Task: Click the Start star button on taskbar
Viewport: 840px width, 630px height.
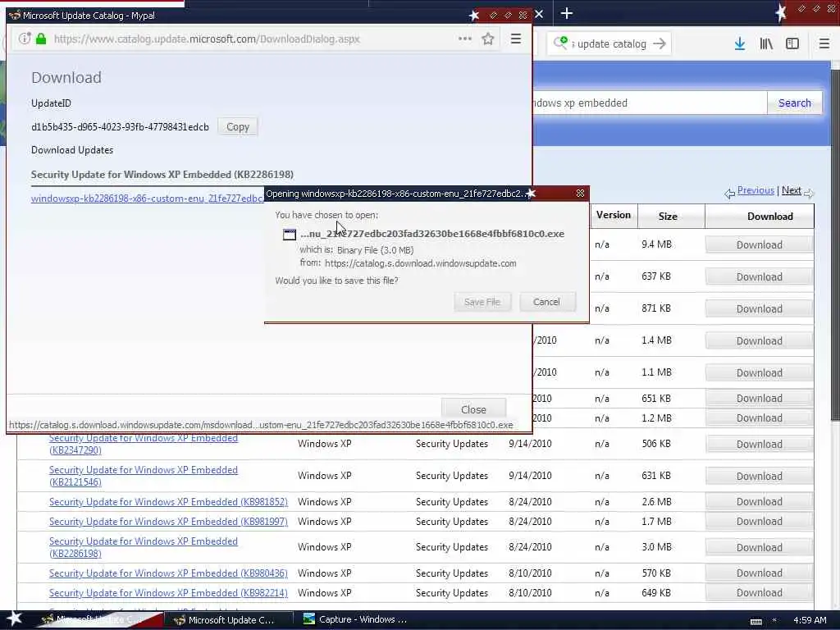Action: [14, 619]
